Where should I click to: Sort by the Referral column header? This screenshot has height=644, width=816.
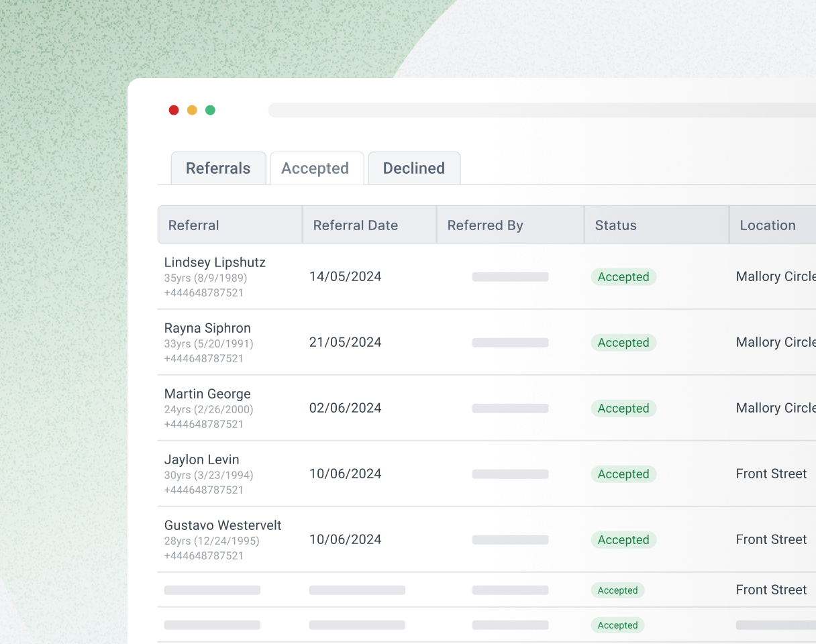pyautogui.click(x=194, y=225)
